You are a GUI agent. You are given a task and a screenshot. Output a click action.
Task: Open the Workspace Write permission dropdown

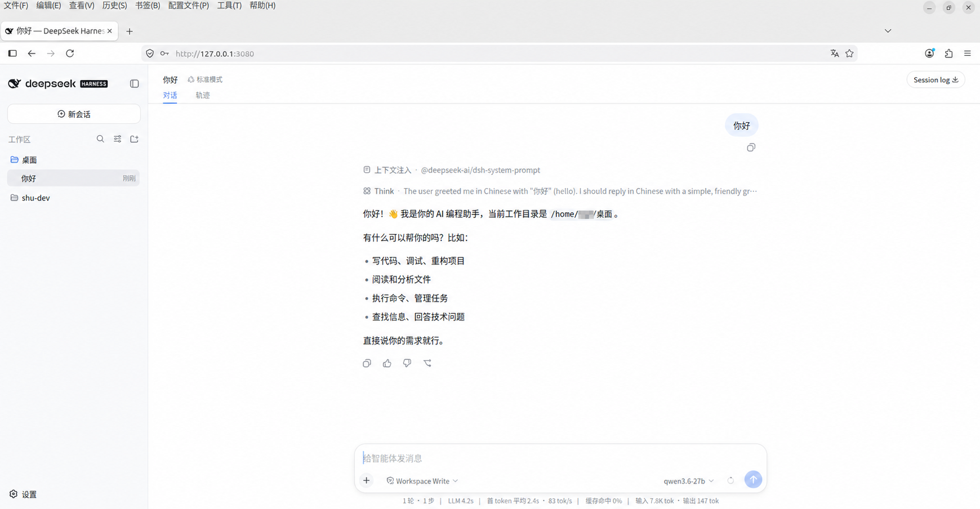click(422, 481)
